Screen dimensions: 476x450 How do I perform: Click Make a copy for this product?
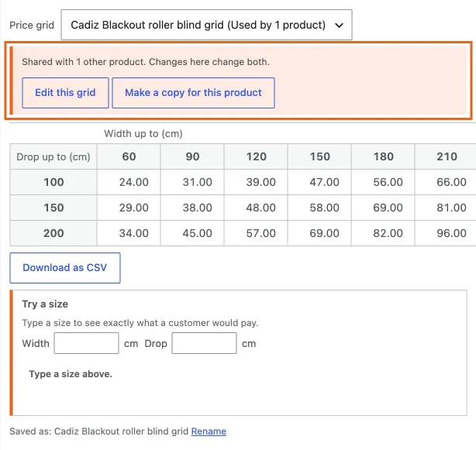click(x=193, y=93)
